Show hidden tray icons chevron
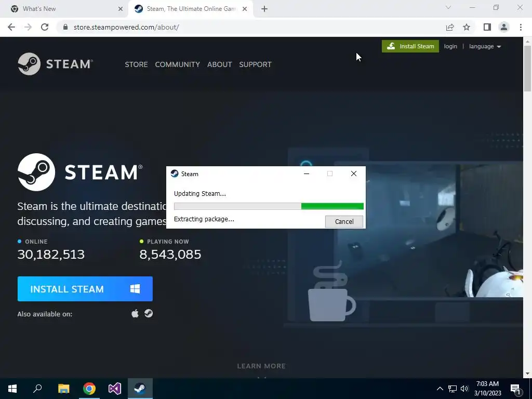The image size is (532, 399). [x=440, y=389]
